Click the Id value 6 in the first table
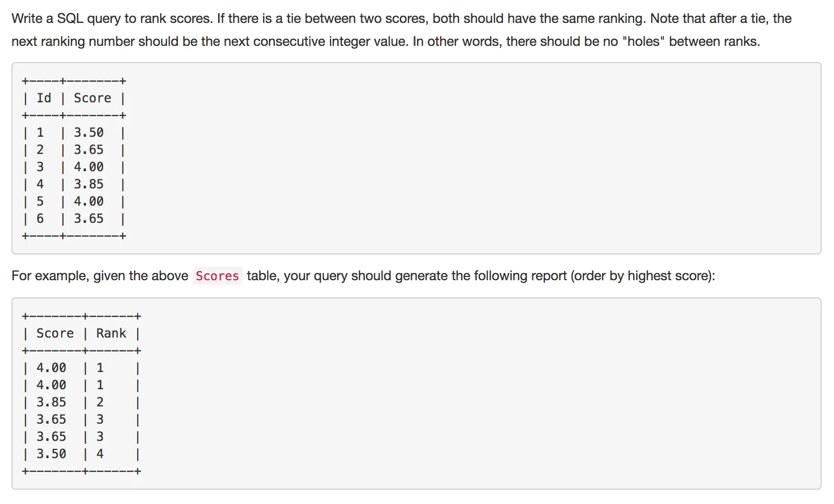This screenshot has width=834, height=504. (x=40, y=219)
